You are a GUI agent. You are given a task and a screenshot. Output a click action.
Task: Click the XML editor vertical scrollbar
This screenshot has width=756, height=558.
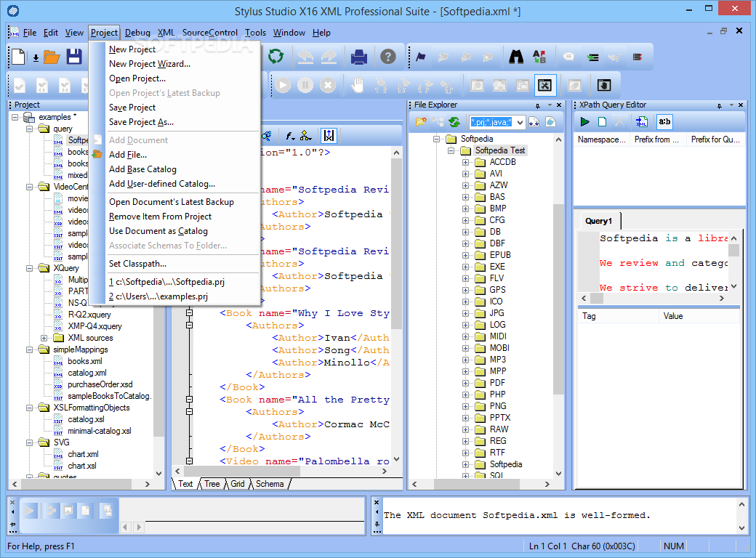396,307
